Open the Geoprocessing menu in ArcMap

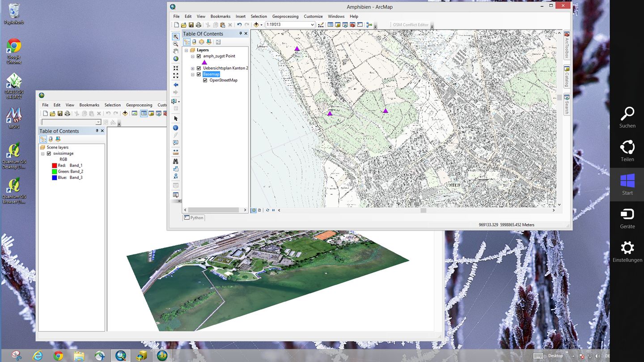point(285,17)
